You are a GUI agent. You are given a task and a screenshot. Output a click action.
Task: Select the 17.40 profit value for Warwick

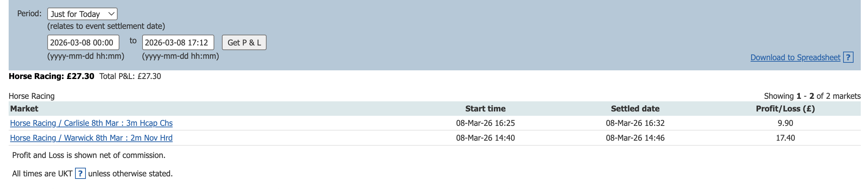(785, 138)
